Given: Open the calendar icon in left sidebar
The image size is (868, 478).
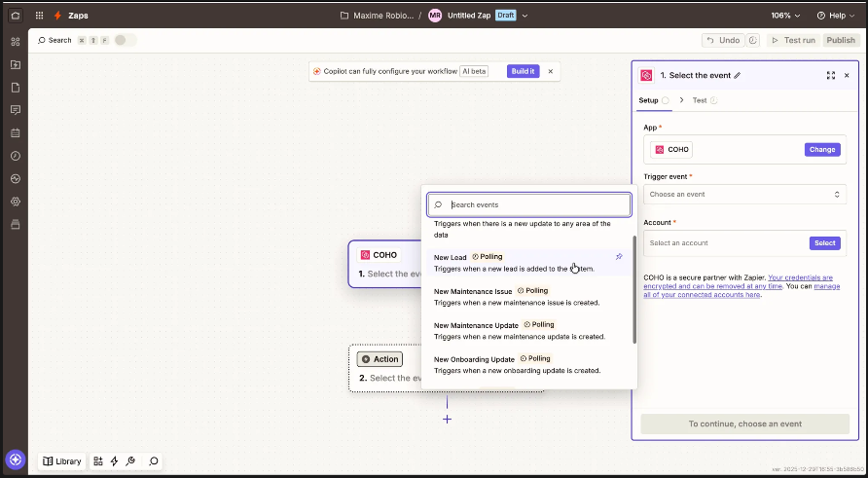Looking at the screenshot, I should pos(15,132).
